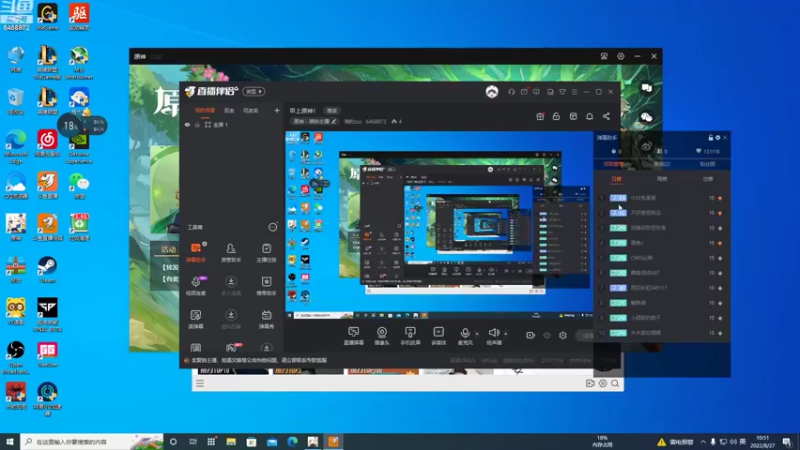Screen dimensions: 800x450
Task: Click the 修改 button next to the stream title
Action: [x=332, y=111]
